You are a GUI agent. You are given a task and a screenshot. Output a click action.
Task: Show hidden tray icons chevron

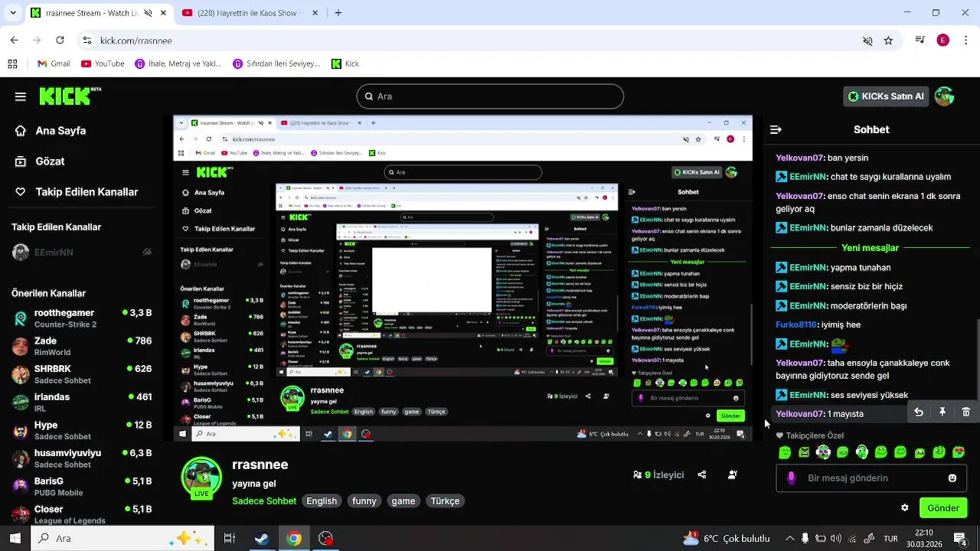[x=790, y=539]
